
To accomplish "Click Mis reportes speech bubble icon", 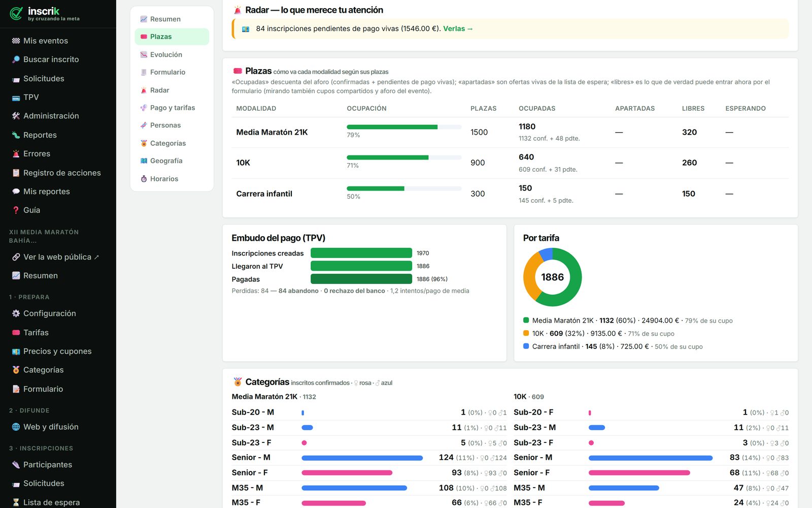I will click(x=16, y=192).
